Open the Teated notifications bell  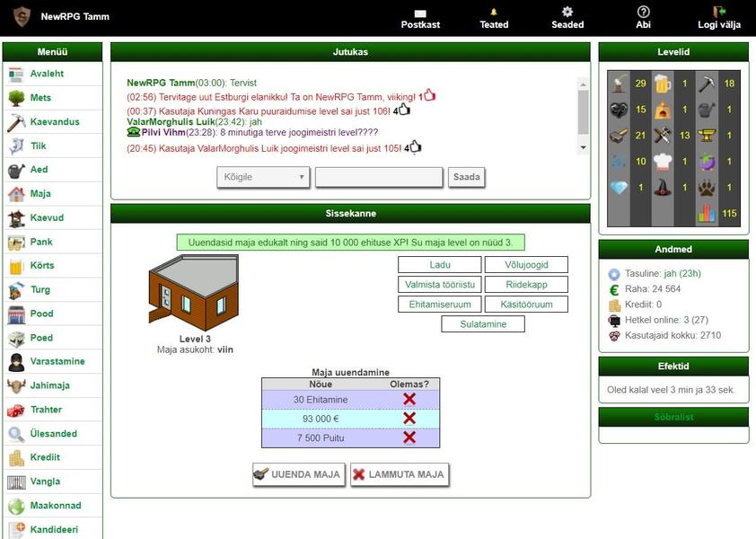[493, 12]
